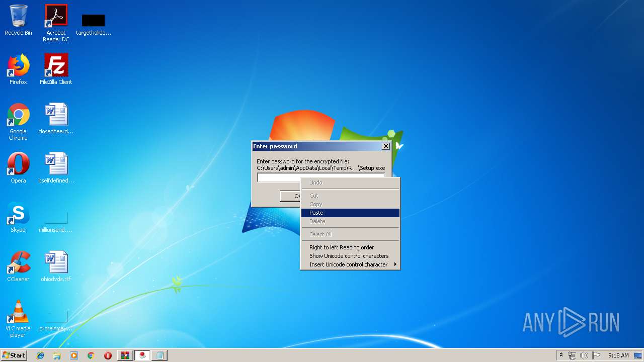Choose the Copy menu entry
Screen dimensions: 644x362
click(350, 204)
